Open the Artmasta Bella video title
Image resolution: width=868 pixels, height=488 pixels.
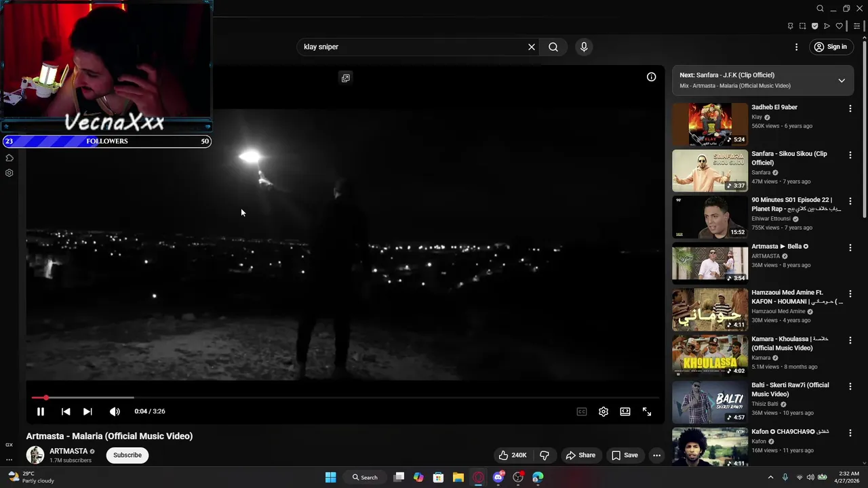[x=780, y=247]
